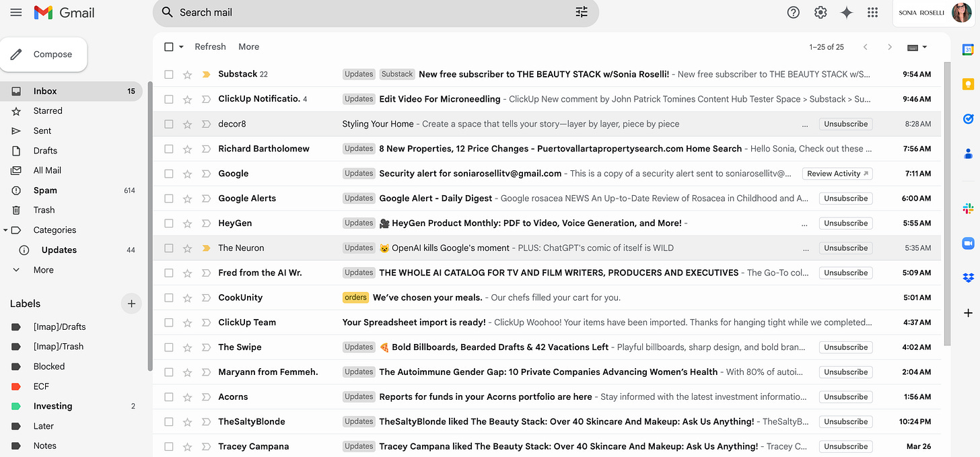Select the HeyGen email checkbox
The height and width of the screenshot is (457, 980).
169,223
